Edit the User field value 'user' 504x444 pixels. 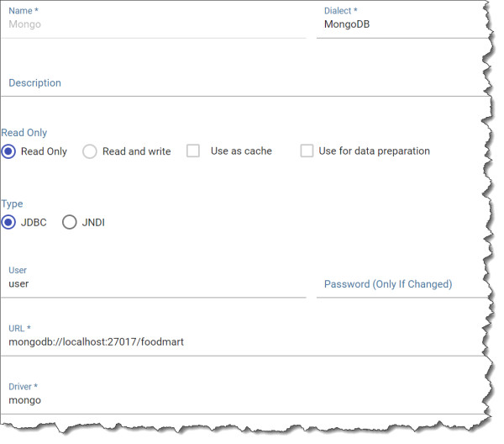(154, 283)
